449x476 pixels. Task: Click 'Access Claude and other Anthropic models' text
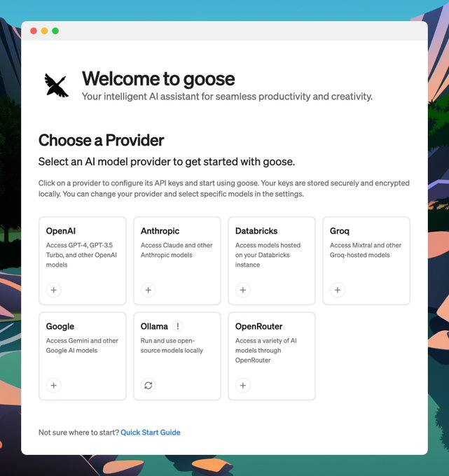[x=177, y=250]
